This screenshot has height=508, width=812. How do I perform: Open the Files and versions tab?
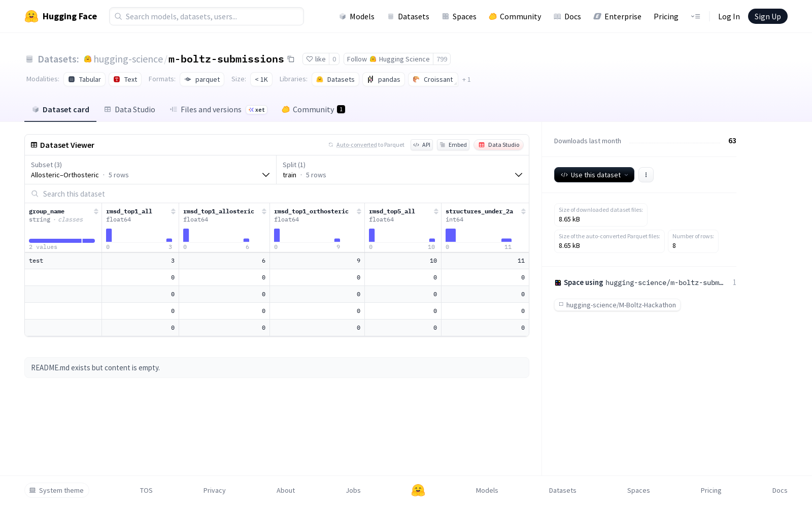coord(218,110)
